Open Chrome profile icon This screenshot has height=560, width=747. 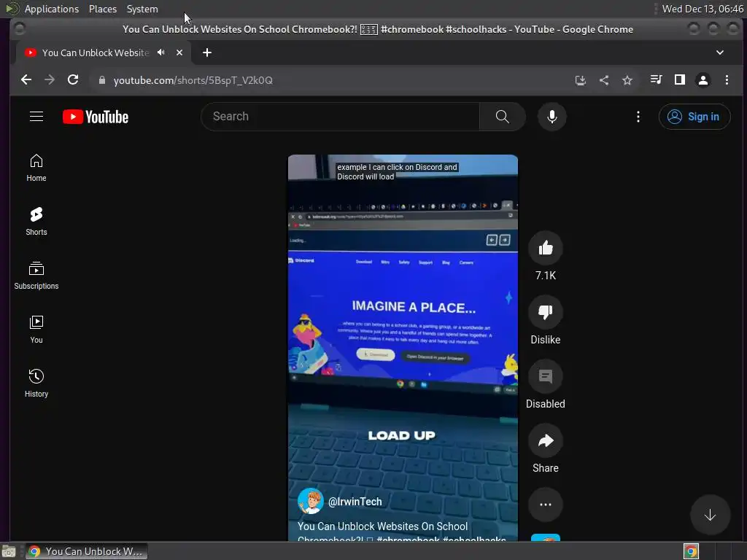click(x=703, y=79)
